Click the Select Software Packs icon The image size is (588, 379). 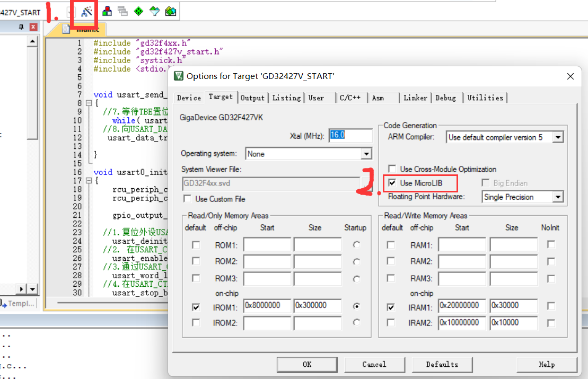tap(154, 11)
